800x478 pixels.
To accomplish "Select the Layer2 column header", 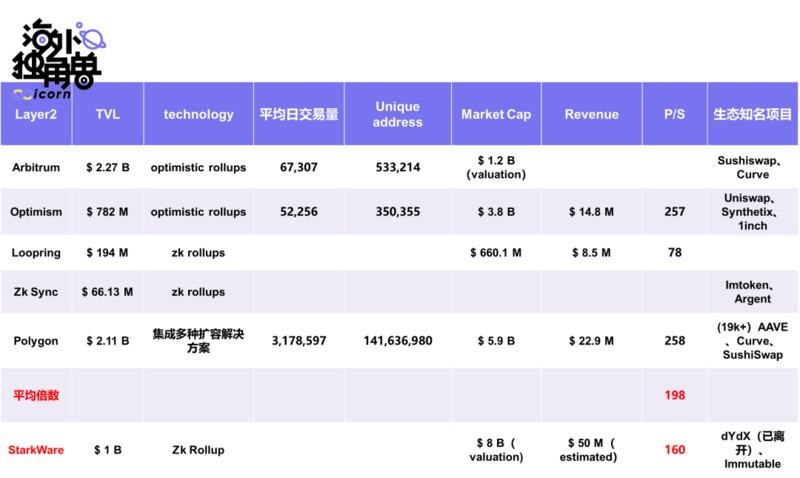I will pos(36,114).
